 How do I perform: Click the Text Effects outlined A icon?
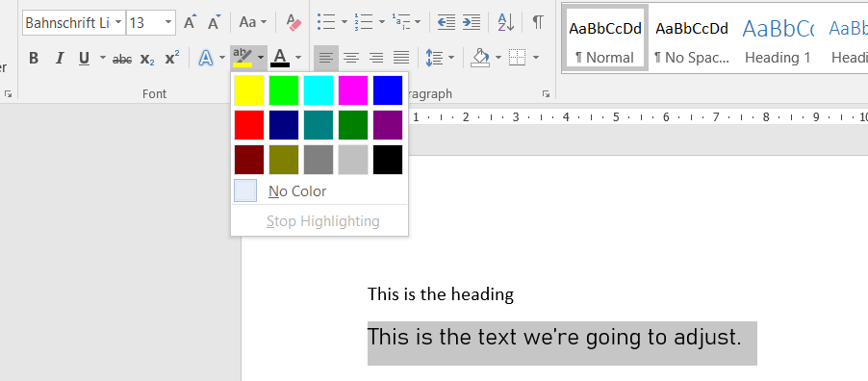(206, 58)
